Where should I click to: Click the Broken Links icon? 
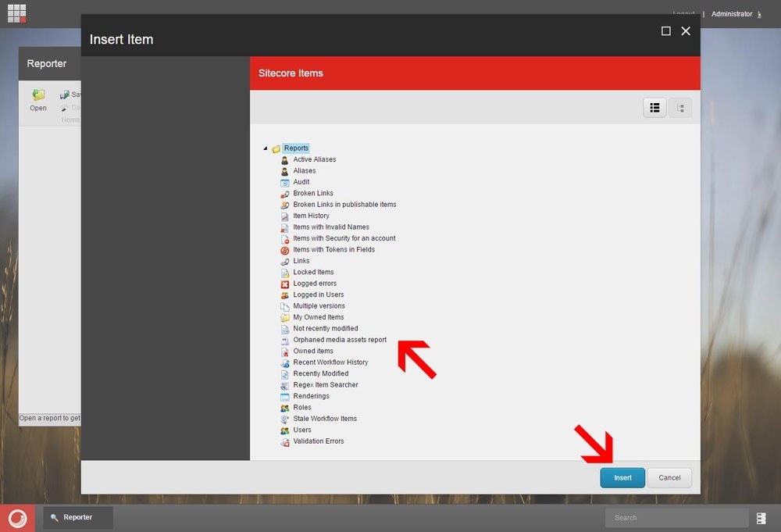pos(285,194)
